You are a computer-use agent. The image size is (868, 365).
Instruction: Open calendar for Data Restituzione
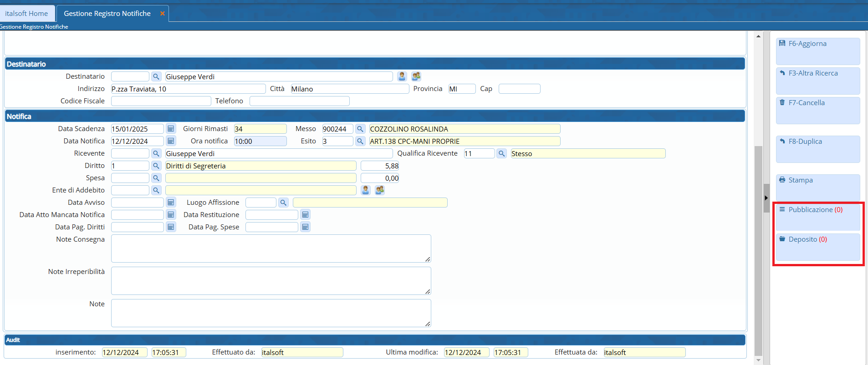coord(305,215)
